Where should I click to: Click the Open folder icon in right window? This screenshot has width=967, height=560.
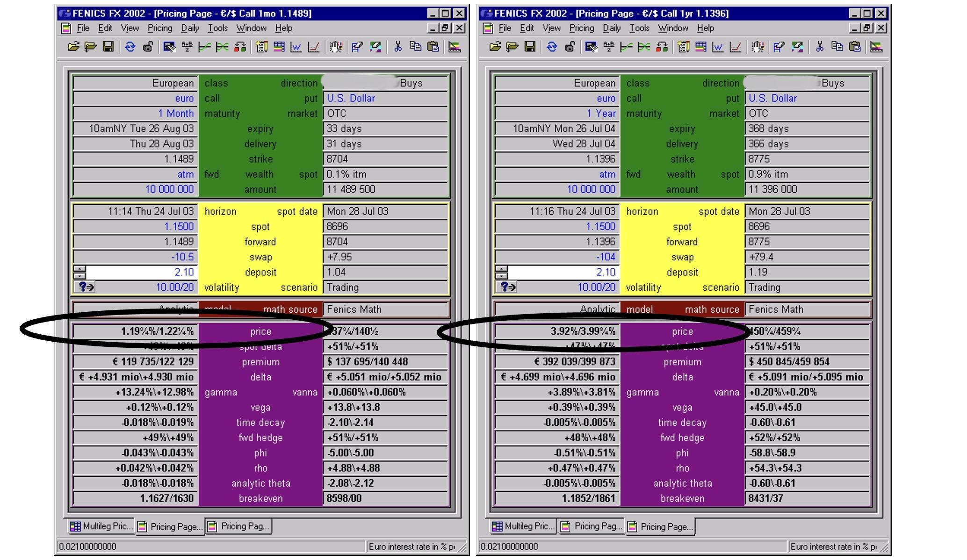(x=495, y=46)
